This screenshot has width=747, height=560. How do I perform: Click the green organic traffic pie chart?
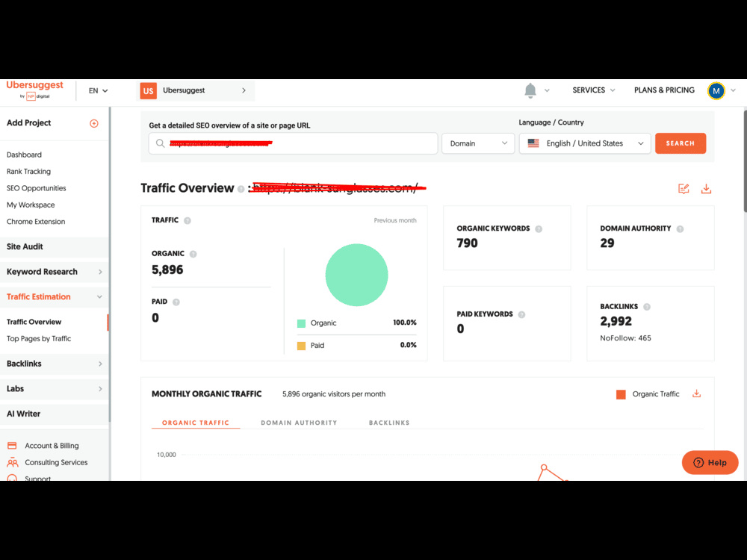[356, 275]
